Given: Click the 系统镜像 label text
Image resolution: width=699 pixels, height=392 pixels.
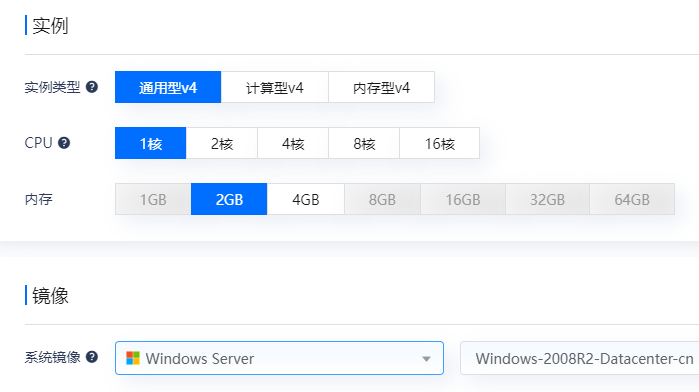Looking at the screenshot, I should [52, 357].
